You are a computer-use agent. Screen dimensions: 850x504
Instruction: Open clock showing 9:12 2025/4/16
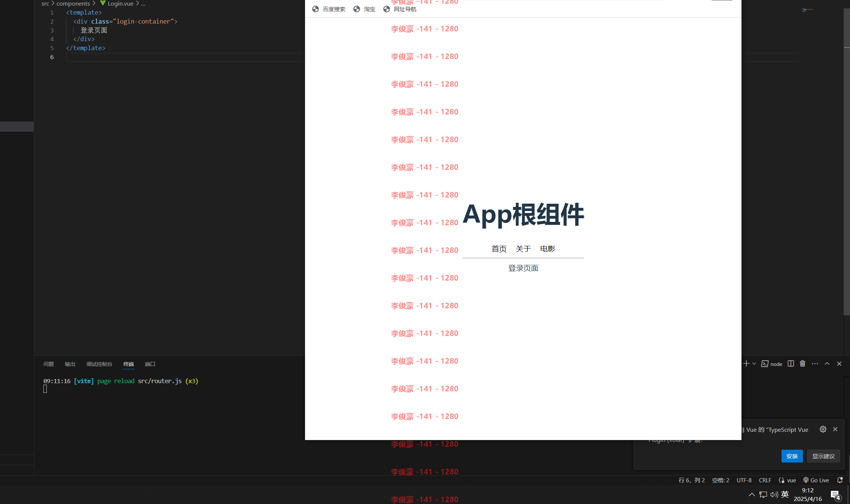(x=808, y=495)
